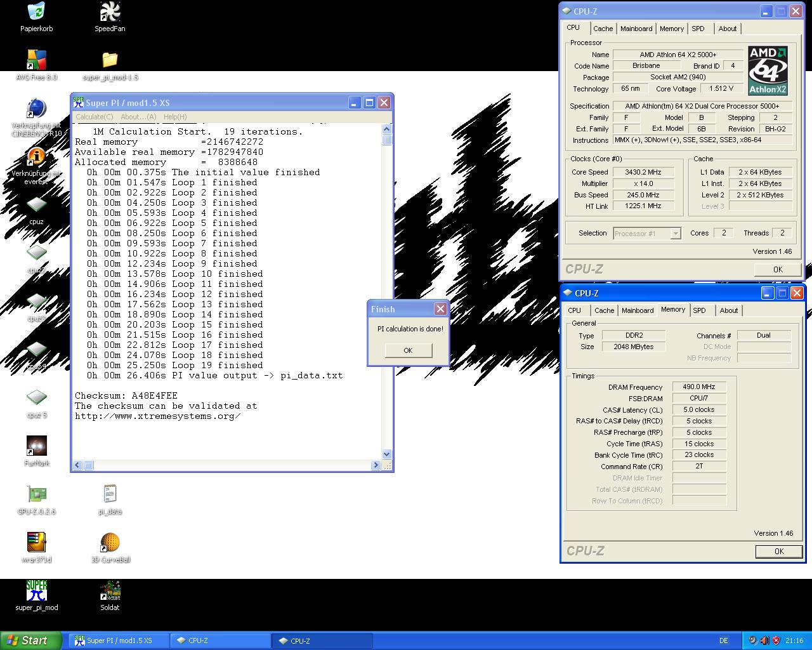Click the red shield tray icon
The height and width of the screenshot is (650, 812).
tap(776, 640)
